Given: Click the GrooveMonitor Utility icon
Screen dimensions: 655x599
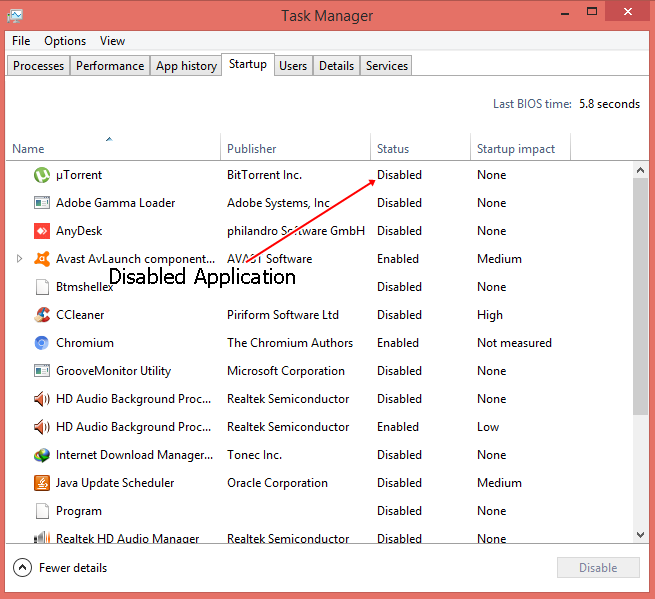Looking at the screenshot, I should tap(42, 371).
